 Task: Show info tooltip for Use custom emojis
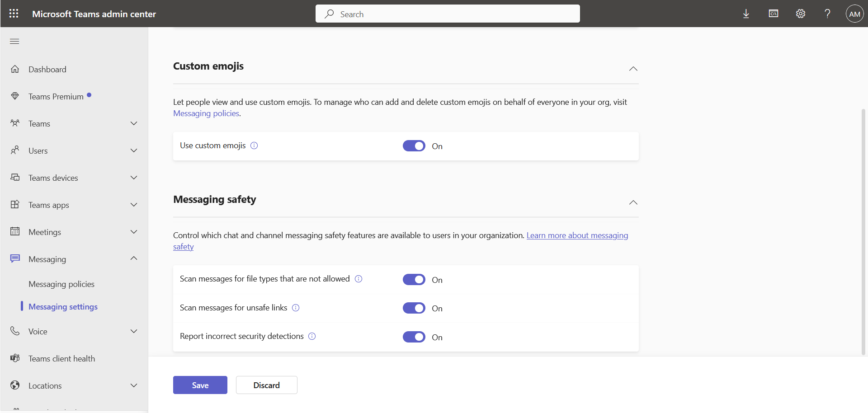254,145
